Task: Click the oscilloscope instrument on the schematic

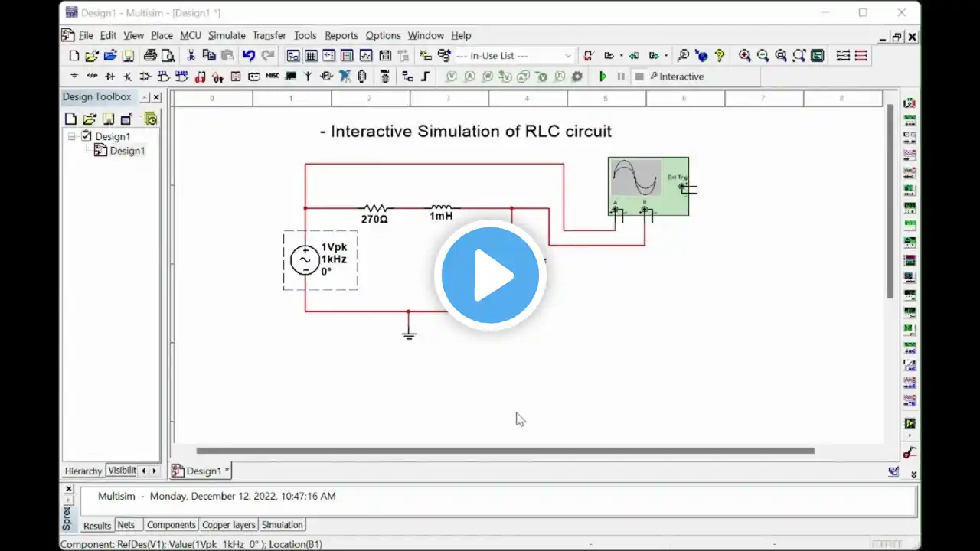Action: [648, 186]
